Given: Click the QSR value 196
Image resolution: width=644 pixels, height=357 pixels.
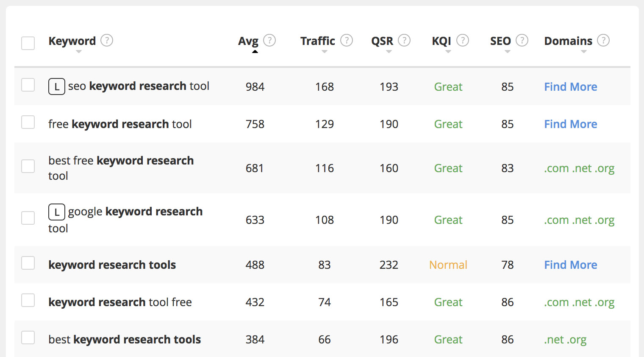Looking at the screenshot, I should click(389, 339).
